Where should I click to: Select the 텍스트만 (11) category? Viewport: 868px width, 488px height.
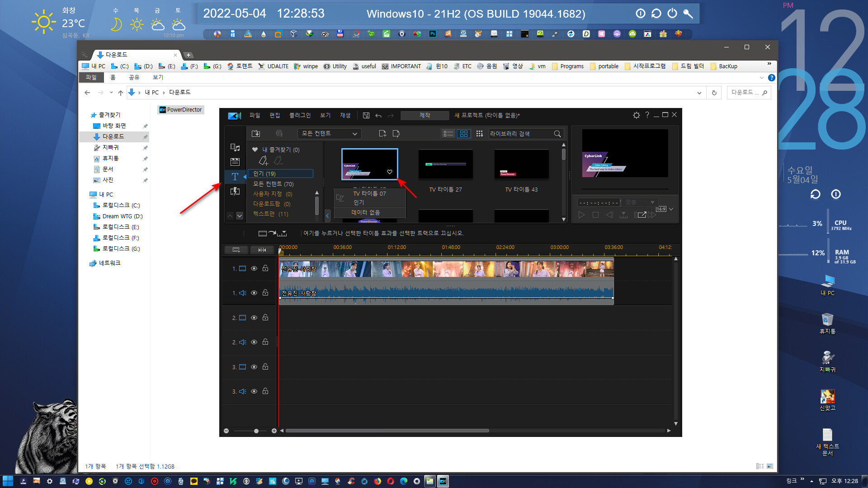271,214
